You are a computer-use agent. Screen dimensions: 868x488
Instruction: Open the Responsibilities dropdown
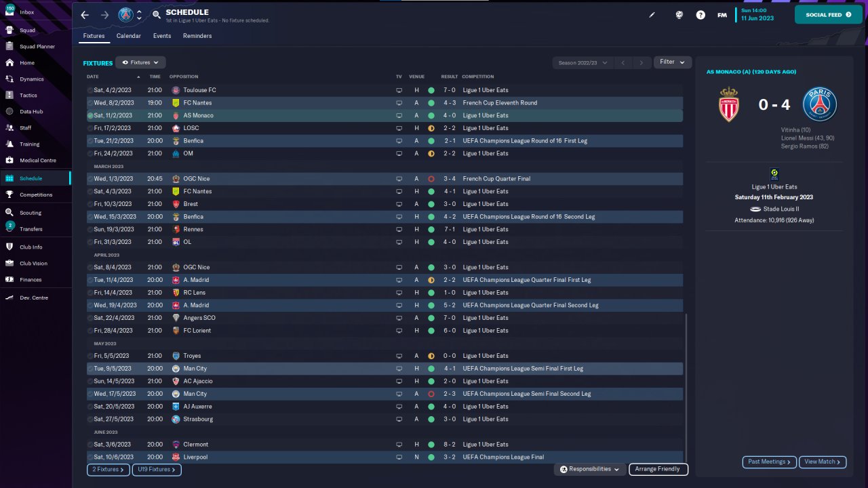tap(589, 469)
